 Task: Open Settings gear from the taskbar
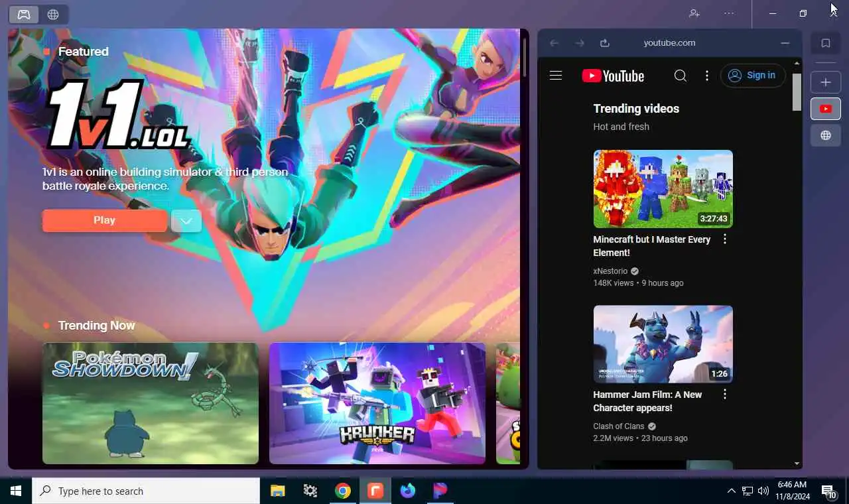coord(310,491)
